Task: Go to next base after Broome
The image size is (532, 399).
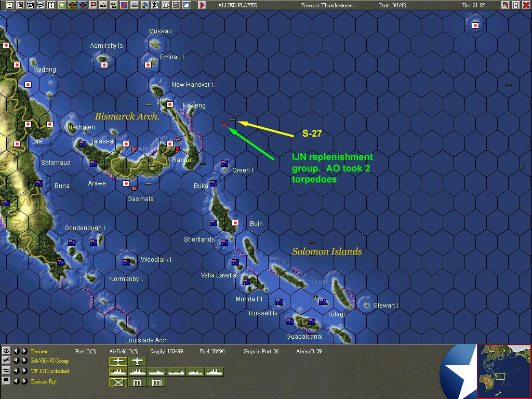Action: point(24,351)
